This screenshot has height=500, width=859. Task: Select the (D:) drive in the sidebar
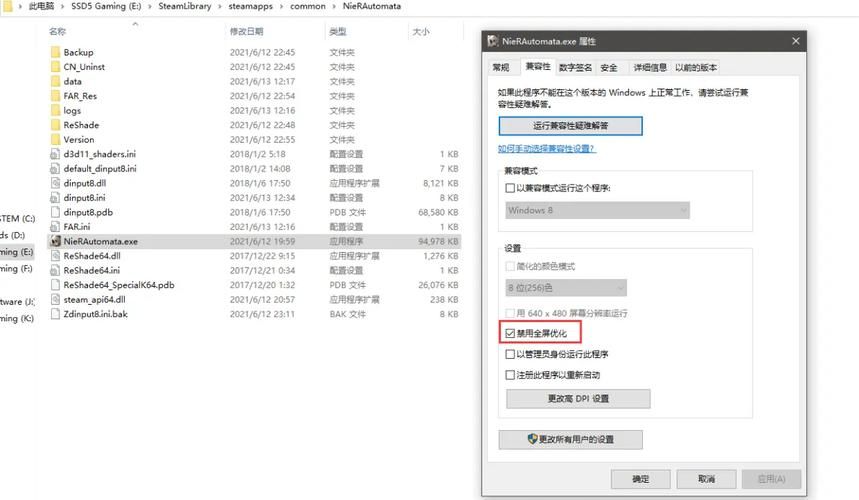13,235
